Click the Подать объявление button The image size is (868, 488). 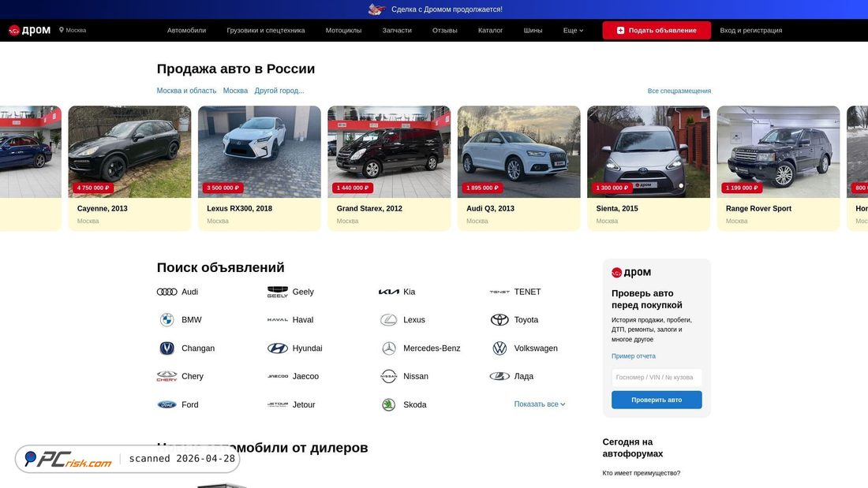(x=657, y=31)
